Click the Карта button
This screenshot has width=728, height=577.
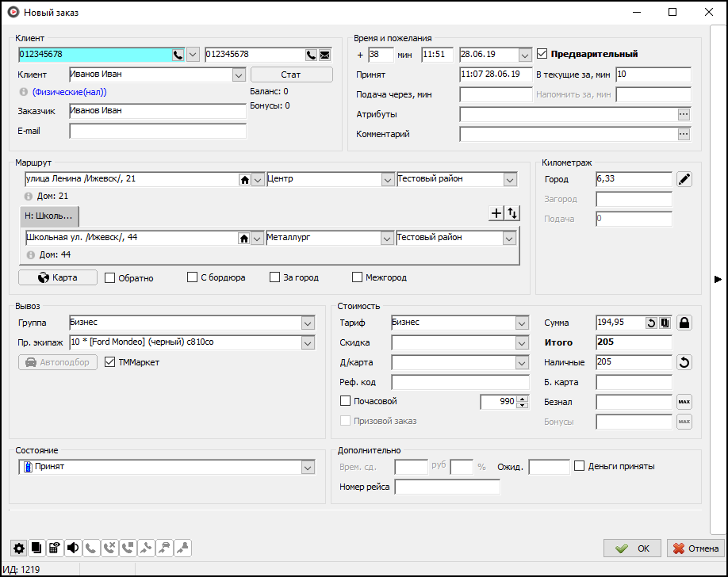pyautogui.click(x=58, y=277)
